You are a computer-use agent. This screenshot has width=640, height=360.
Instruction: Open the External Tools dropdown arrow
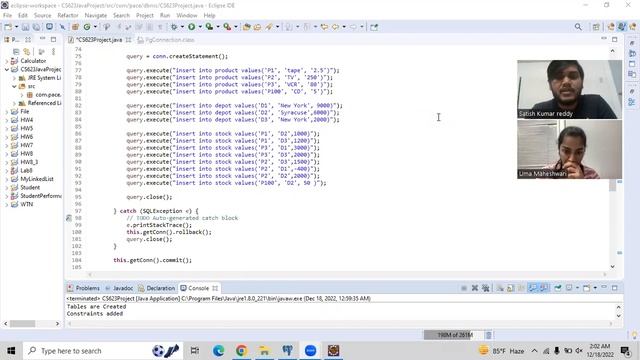click(236, 27)
